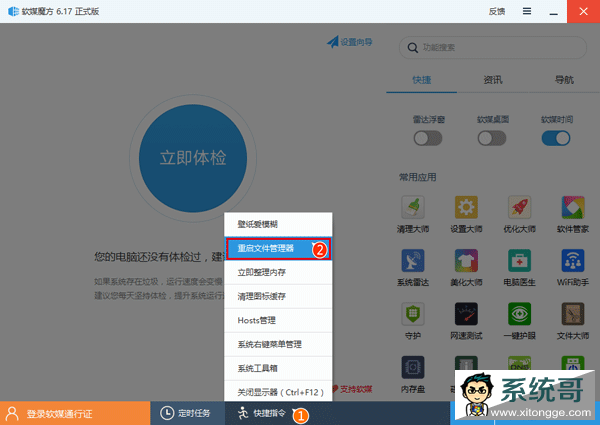Open 系统右键菜单管理 menu entry
The image size is (600, 425).
click(x=278, y=345)
